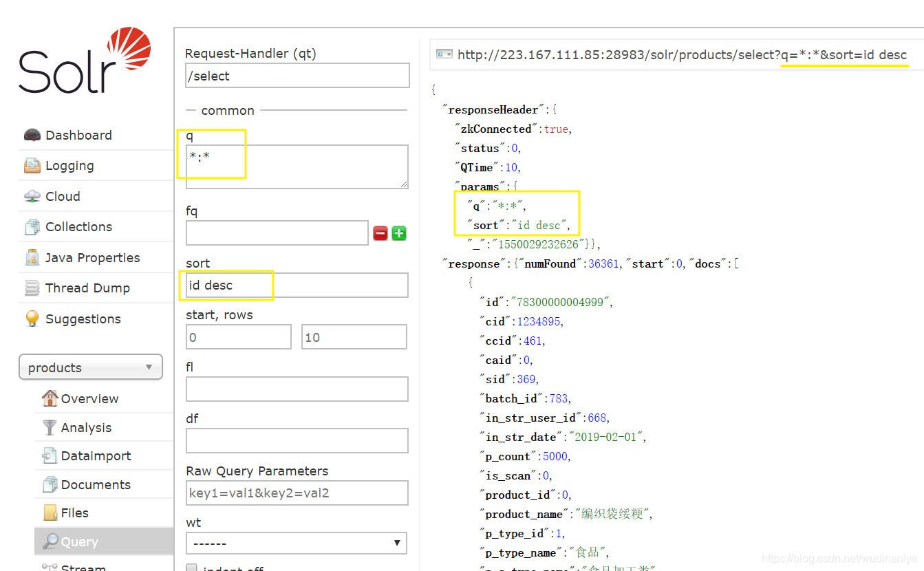This screenshot has height=571, width=924.
Task: Go to Dashboard menu item
Action: pos(78,135)
